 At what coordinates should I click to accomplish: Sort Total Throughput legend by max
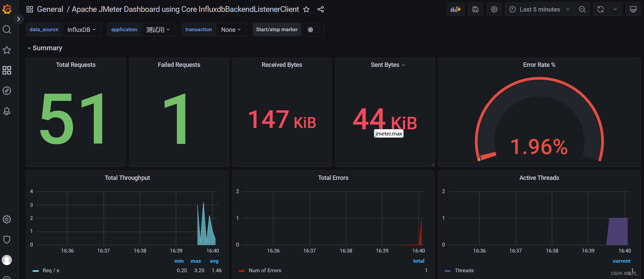point(196,261)
